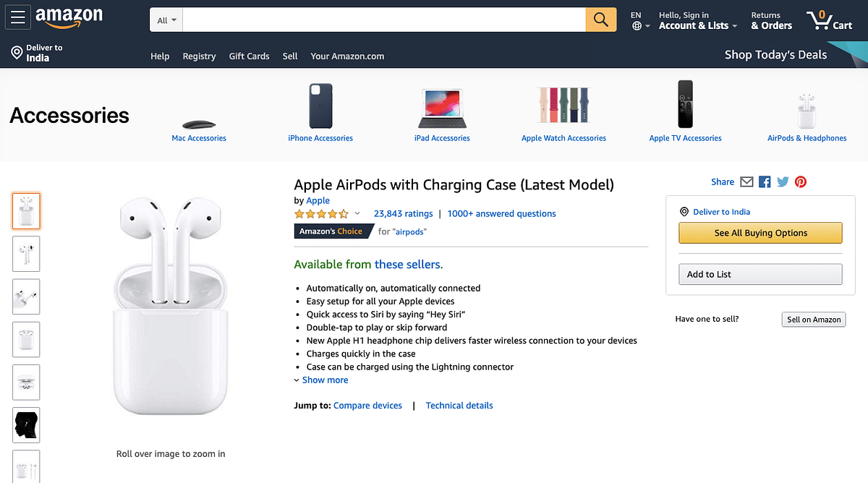This screenshot has width=868, height=483.
Task: Open the star rating breakdown chevron
Action: pos(356,213)
